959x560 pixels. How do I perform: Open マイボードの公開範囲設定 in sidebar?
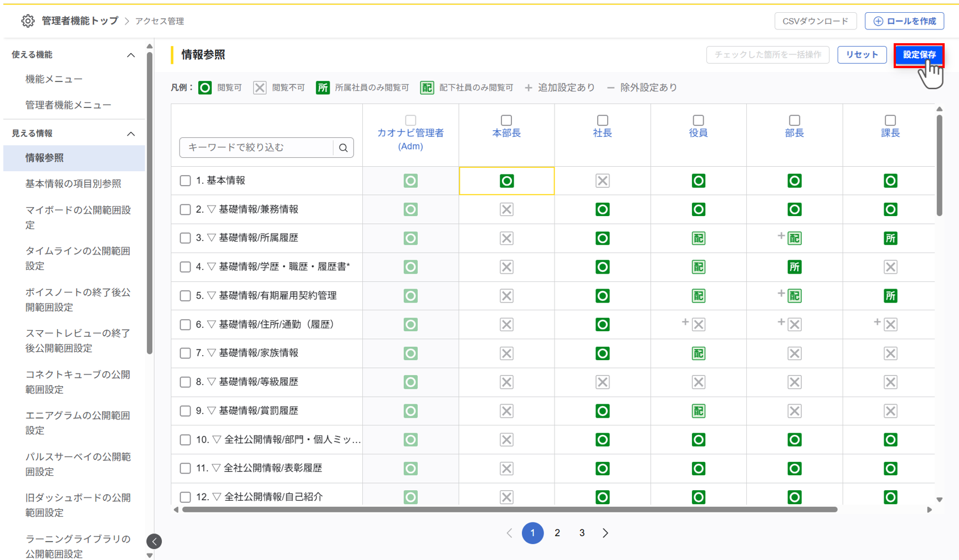point(78,217)
